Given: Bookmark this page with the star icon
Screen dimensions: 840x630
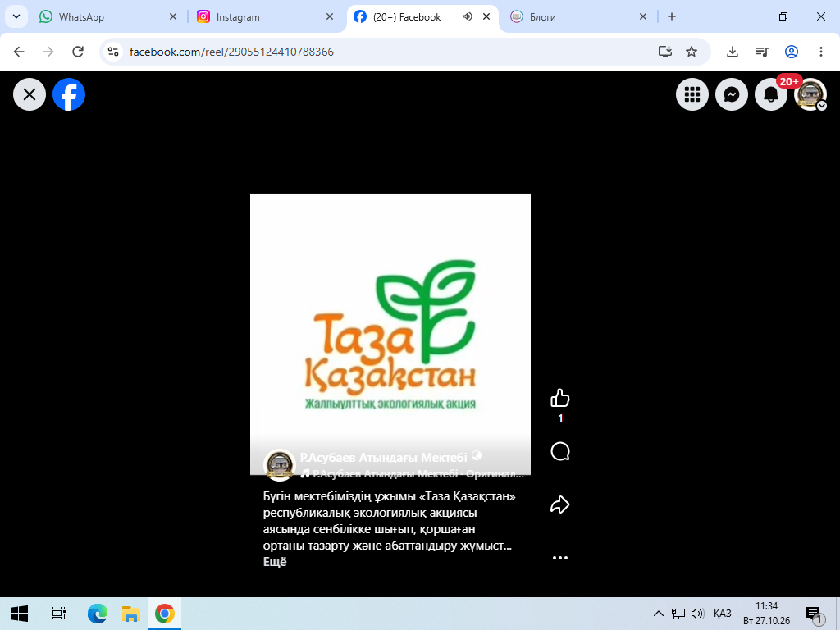Looking at the screenshot, I should tap(692, 52).
